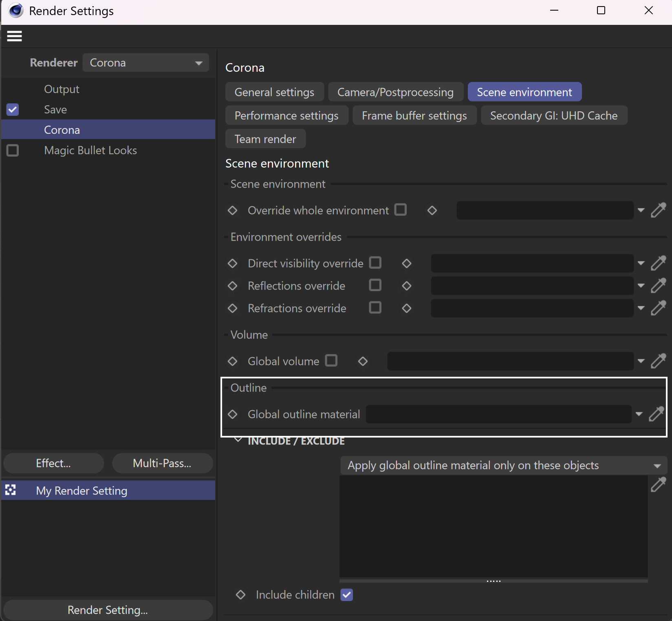Screen dimensions: 672x621
Task: Uncheck Include children checkbox
Action: click(x=347, y=595)
